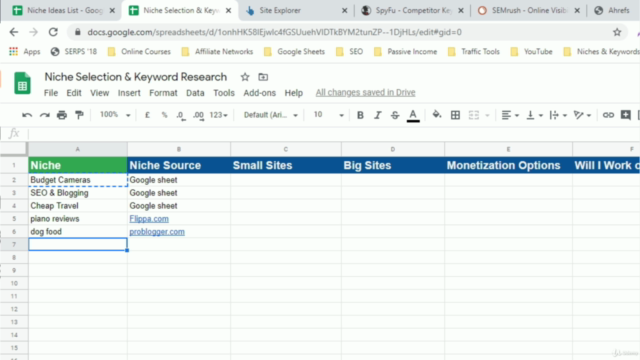Star the Niche Selection document
The image size is (640, 360).
click(245, 77)
